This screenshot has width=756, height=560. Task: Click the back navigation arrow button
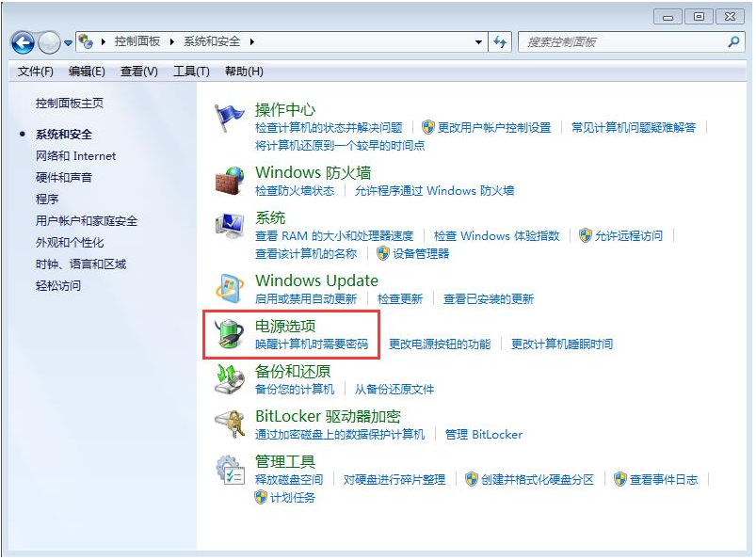(24, 42)
